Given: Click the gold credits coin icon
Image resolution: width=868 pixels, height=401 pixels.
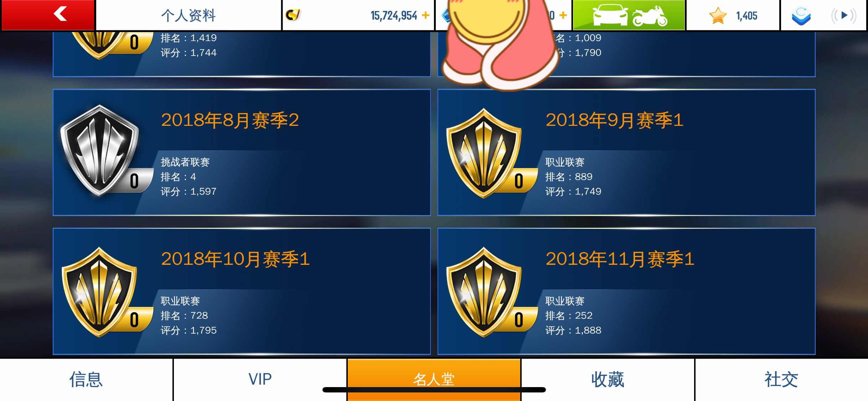Looking at the screenshot, I should pos(293,15).
